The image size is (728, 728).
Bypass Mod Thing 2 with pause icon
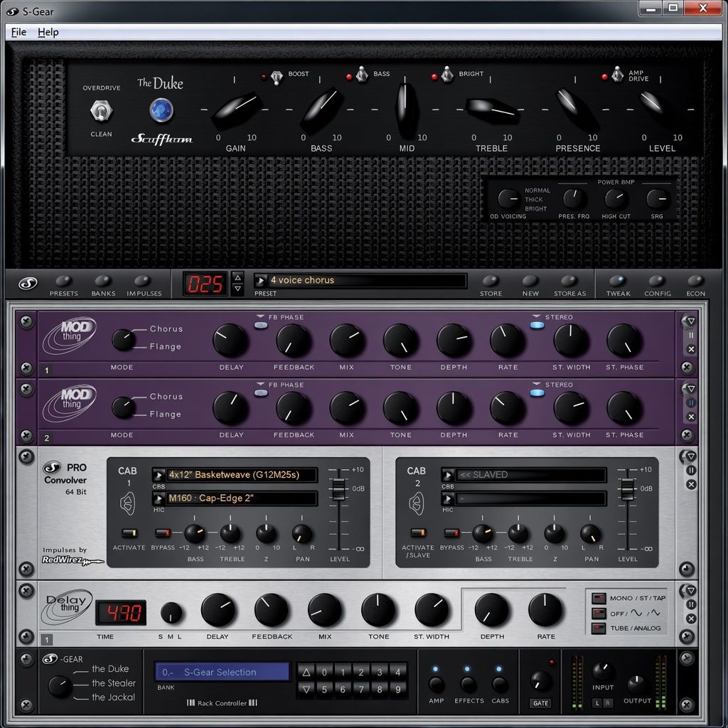[691, 403]
